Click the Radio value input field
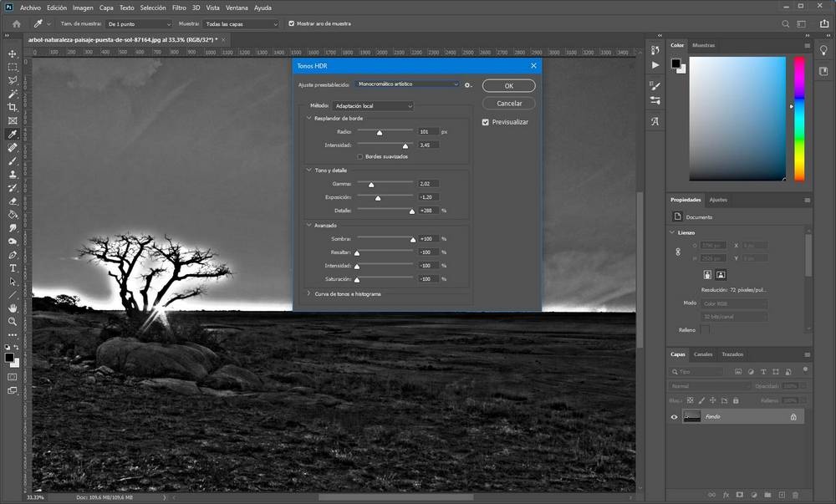The height and width of the screenshot is (504, 836). click(x=428, y=132)
